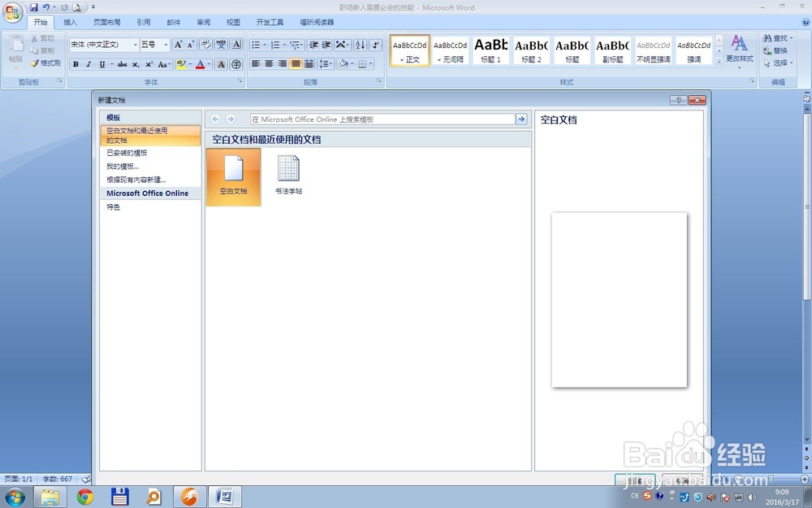This screenshot has width=812, height=508.
Task: Switch to the 页面布局 ribbon tab
Action: click(106, 22)
